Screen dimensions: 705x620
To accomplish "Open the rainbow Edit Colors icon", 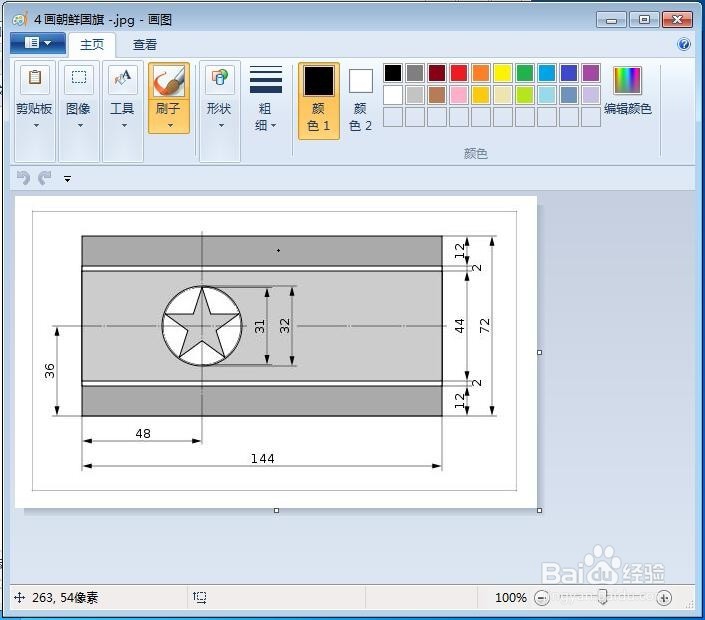I will [x=627, y=80].
